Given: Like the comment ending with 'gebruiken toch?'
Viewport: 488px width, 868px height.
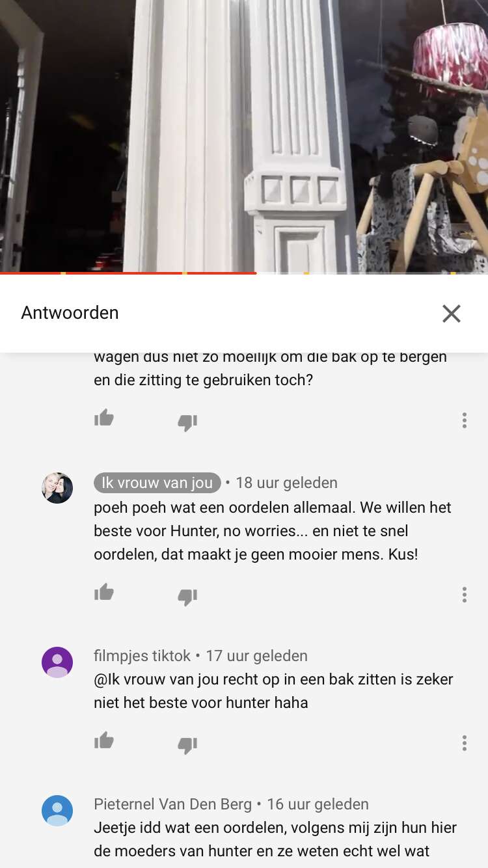Looking at the screenshot, I should click(x=104, y=418).
